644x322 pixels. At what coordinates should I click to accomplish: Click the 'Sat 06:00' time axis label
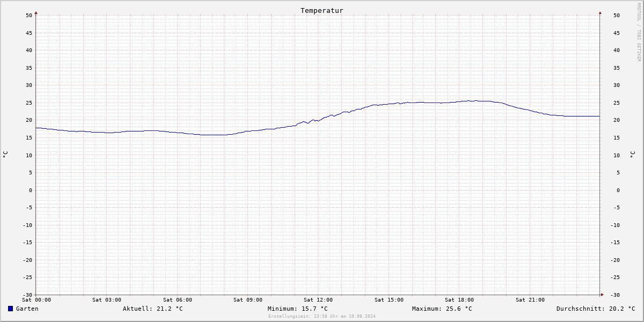pyautogui.click(x=178, y=300)
